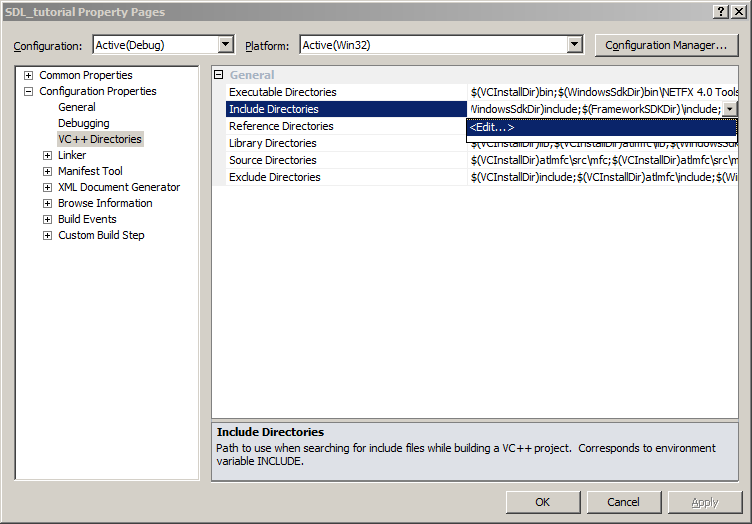Expand the Linker tree node
Viewport: 752px width, 524px height.
[47, 155]
